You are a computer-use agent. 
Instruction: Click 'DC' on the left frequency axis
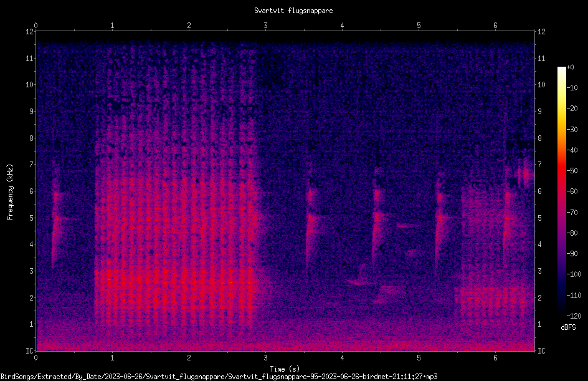(x=29, y=351)
